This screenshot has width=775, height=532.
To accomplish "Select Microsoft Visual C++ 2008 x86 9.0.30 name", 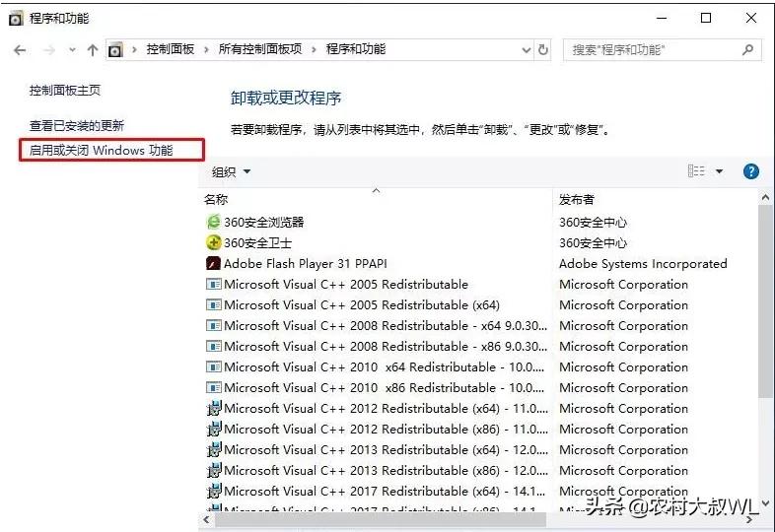I will point(386,347).
